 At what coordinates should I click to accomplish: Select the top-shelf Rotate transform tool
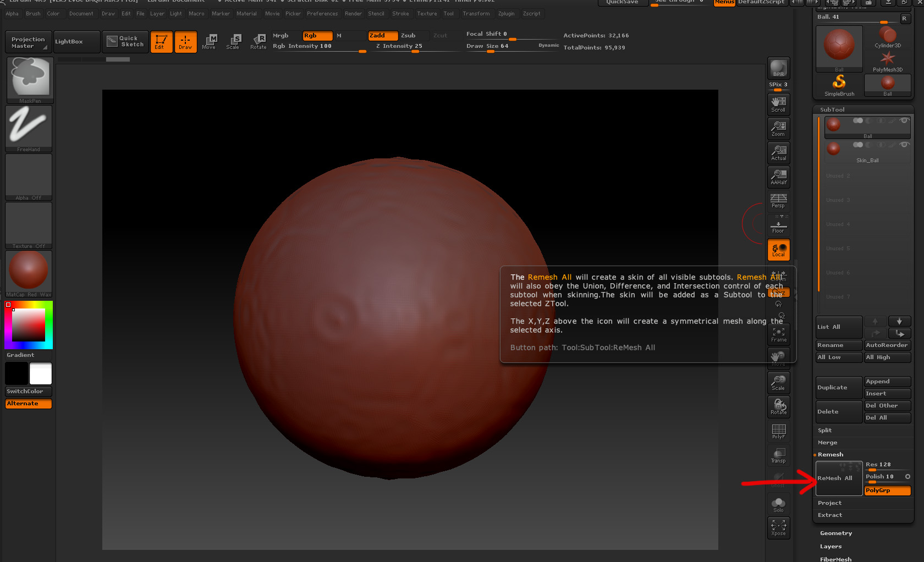coord(258,42)
